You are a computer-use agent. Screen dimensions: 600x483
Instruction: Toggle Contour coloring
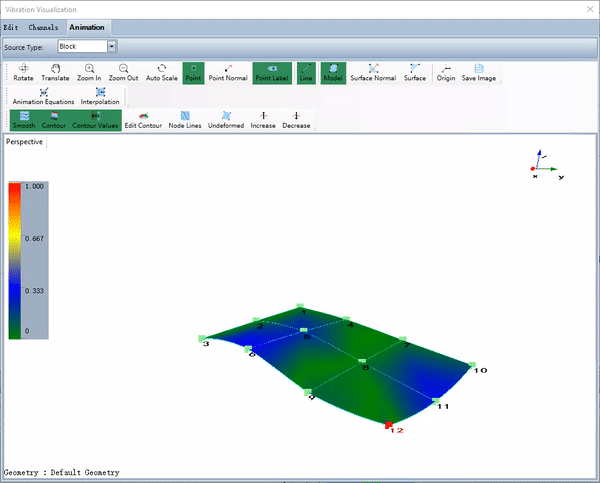(54, 120)
